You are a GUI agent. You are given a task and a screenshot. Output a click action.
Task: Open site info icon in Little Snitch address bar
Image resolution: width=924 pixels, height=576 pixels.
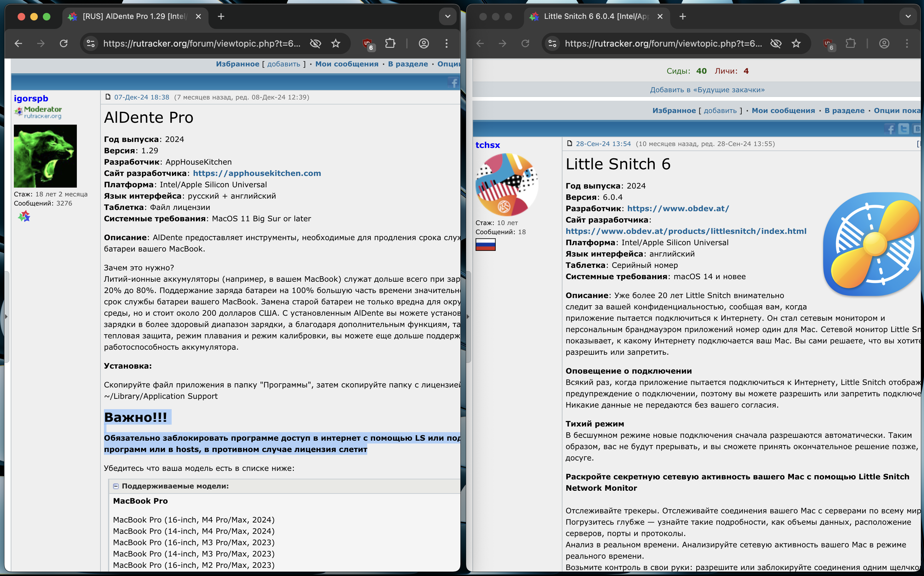552,43
